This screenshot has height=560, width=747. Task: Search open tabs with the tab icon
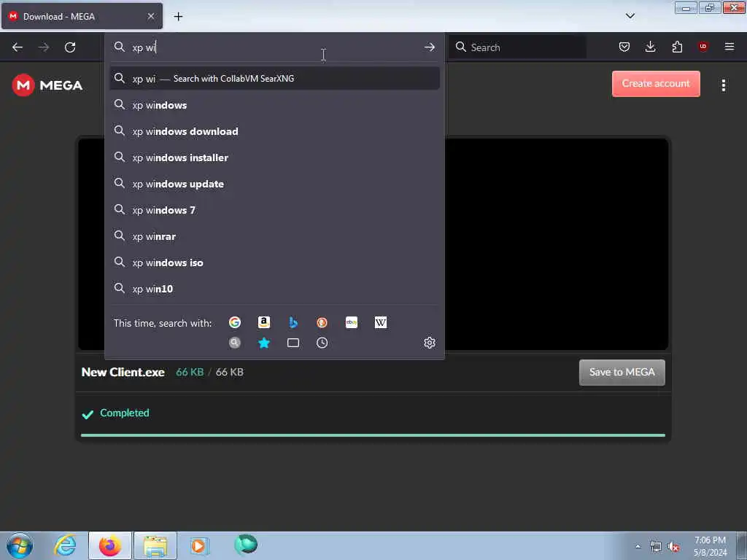(x=293, y=343)
